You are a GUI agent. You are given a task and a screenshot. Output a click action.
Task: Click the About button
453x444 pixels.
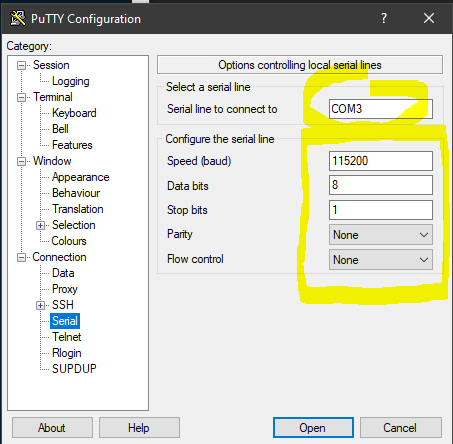(x=52, y=427)
